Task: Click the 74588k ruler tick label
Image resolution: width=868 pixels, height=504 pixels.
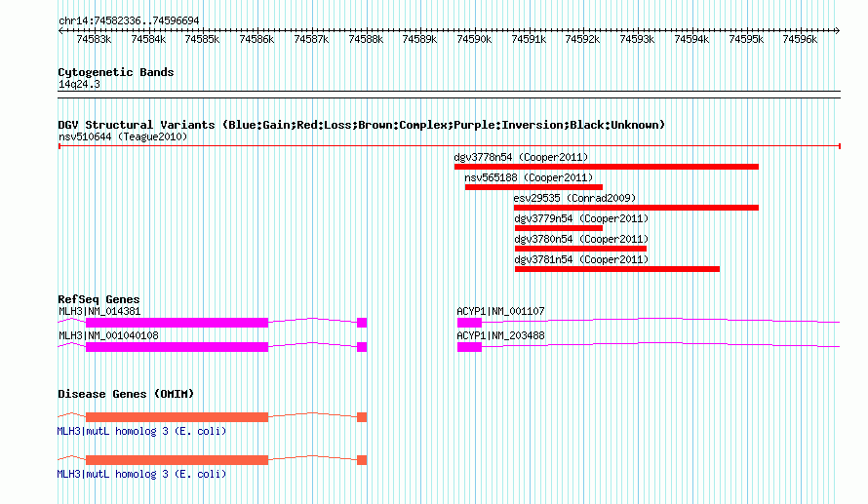Action: pyautogui.click(x=366, y=39)
